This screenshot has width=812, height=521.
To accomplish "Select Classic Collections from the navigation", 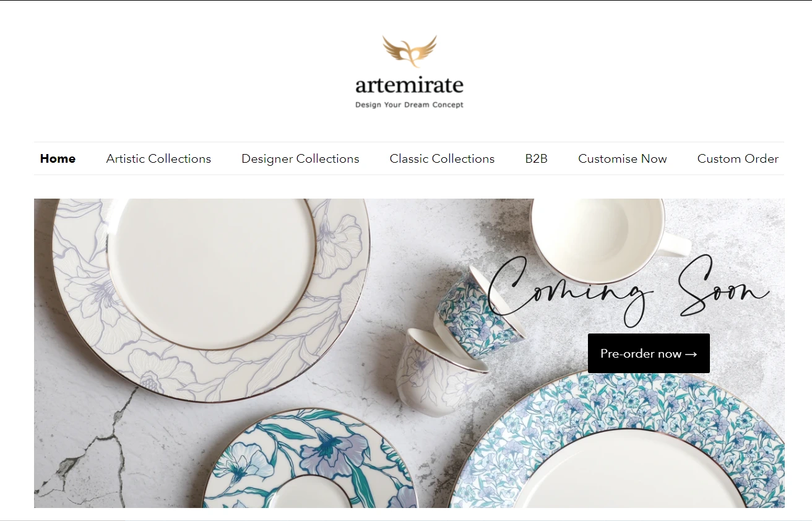I will point(442,158).
